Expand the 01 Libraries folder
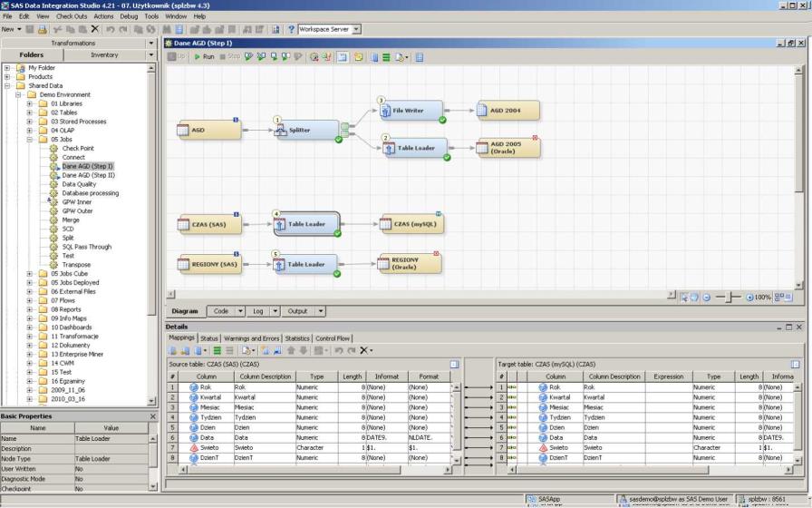 (30, 103)
